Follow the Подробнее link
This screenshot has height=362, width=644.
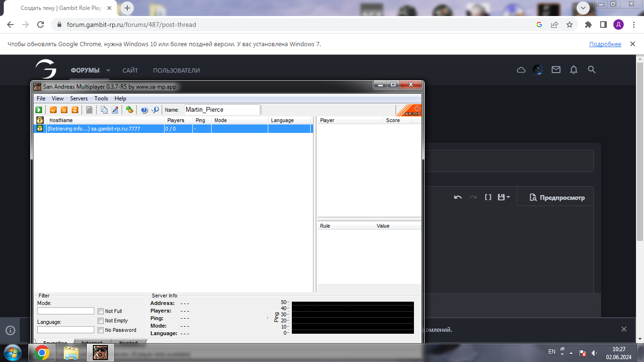[605, 44]
